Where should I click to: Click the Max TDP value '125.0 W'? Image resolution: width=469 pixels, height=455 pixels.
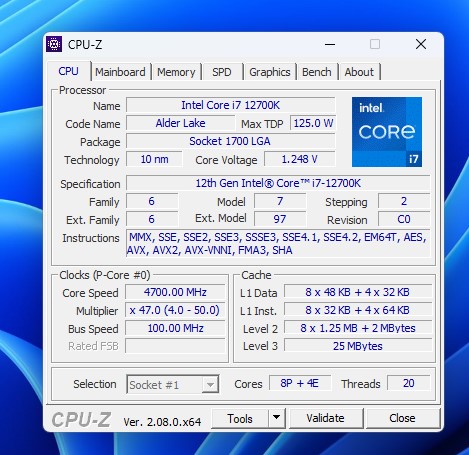(x=313, y=123)
